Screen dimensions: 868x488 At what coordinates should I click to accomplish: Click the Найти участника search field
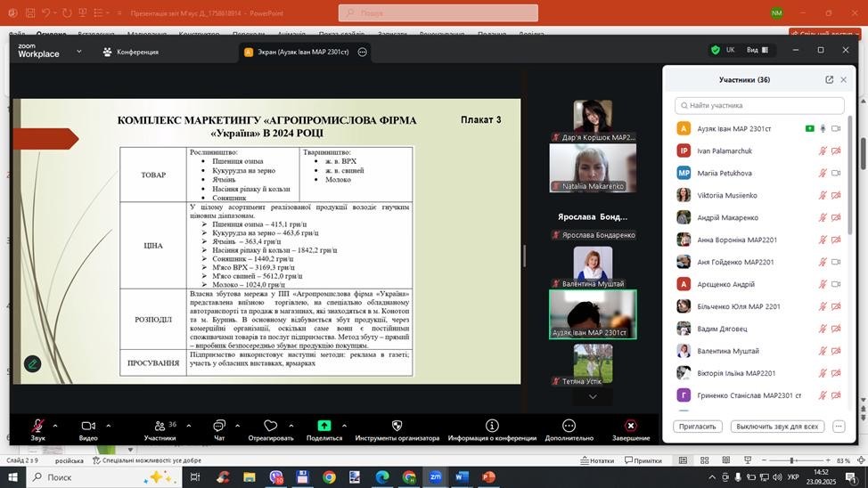tap(759, 105)
